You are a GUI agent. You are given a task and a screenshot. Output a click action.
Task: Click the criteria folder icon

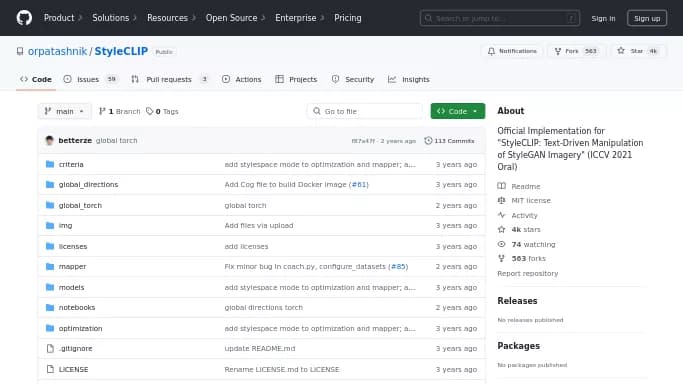(50, 164)
